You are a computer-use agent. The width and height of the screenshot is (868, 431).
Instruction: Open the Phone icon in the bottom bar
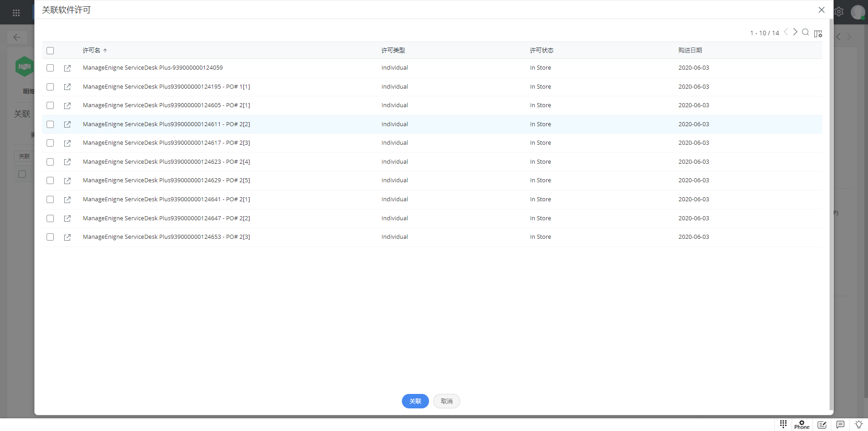click(802, 425)
